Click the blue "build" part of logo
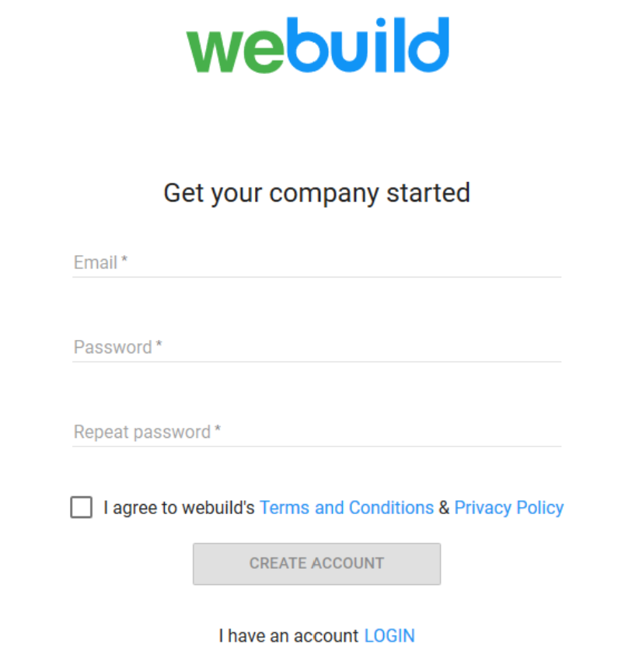This screenshot has height=672, width=625. (x=368, y=44)
